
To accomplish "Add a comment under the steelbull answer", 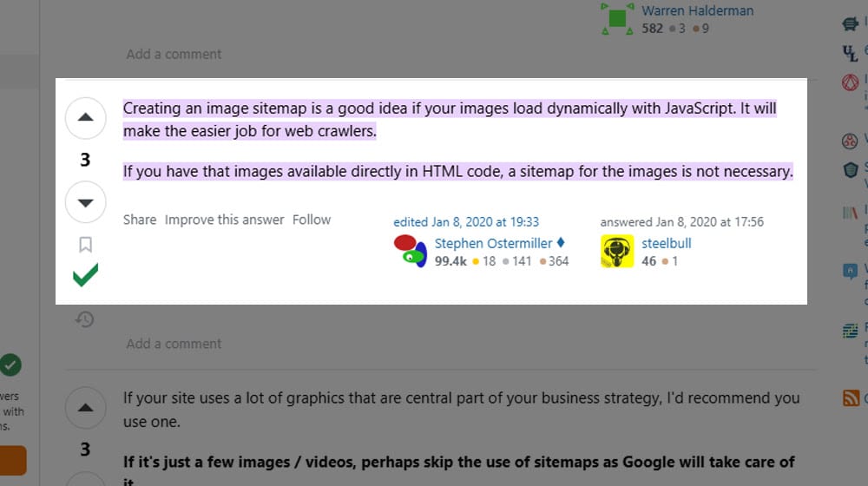I will click(174, 344).
